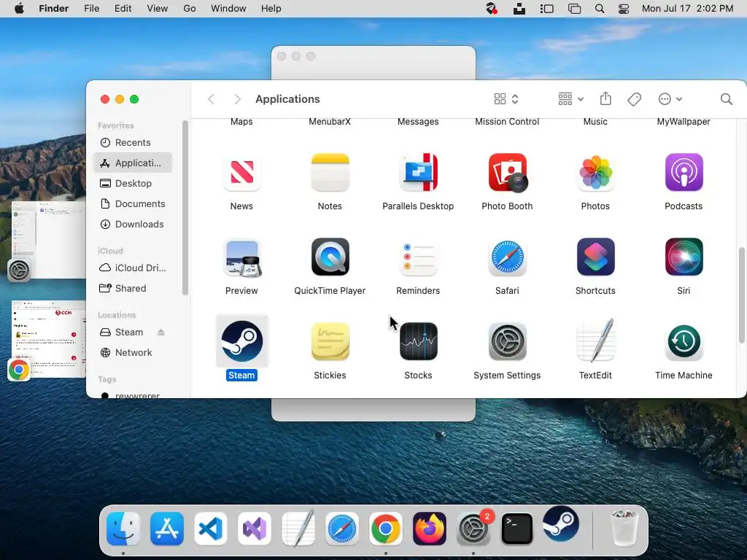Click the Finder share toolbar icon
This screenshot has width=747, height=560.
tap(605, 98)
